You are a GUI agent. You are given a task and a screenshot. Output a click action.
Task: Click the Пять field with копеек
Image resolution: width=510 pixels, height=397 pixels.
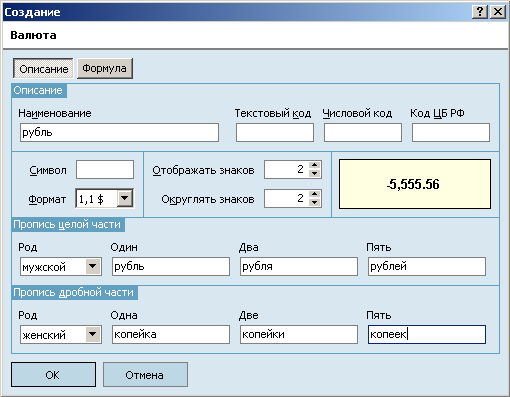tap(427, 334)
